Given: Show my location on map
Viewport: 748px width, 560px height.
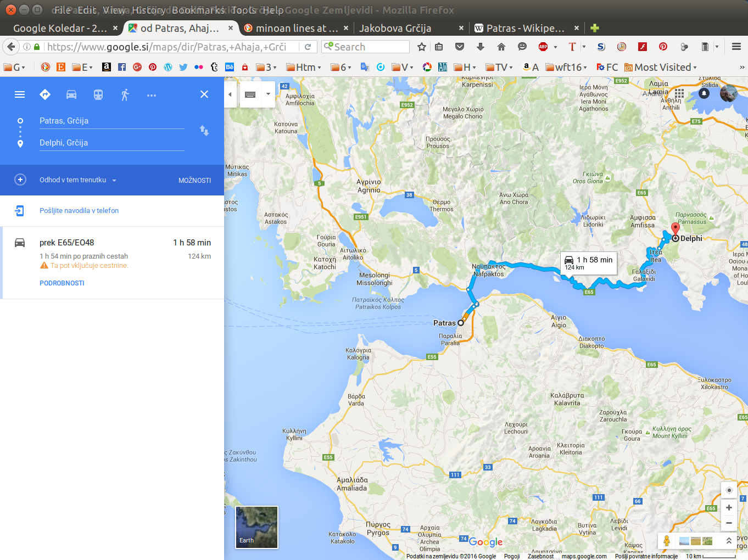Looking at the screenshot, I should tap(729, 490).
